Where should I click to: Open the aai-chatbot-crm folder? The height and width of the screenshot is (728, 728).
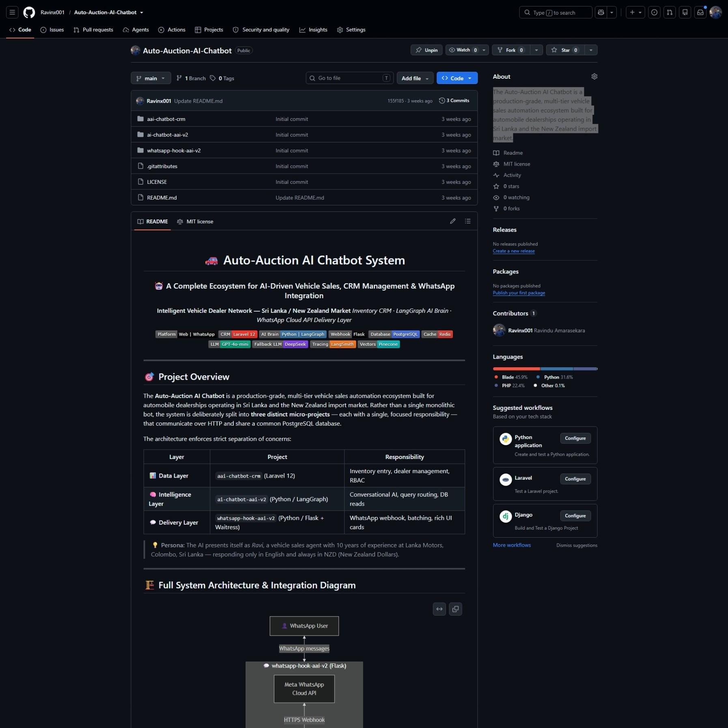click(166, 119)
